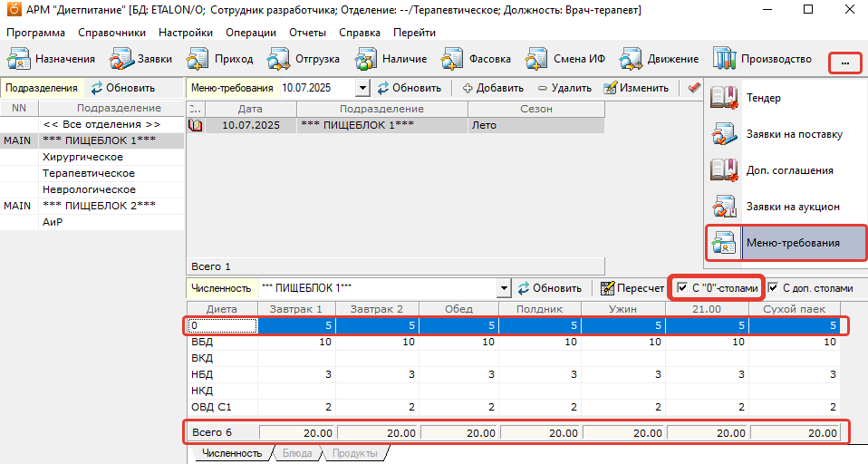
Task: Select the НКД diet row
Action: point(513,391)
